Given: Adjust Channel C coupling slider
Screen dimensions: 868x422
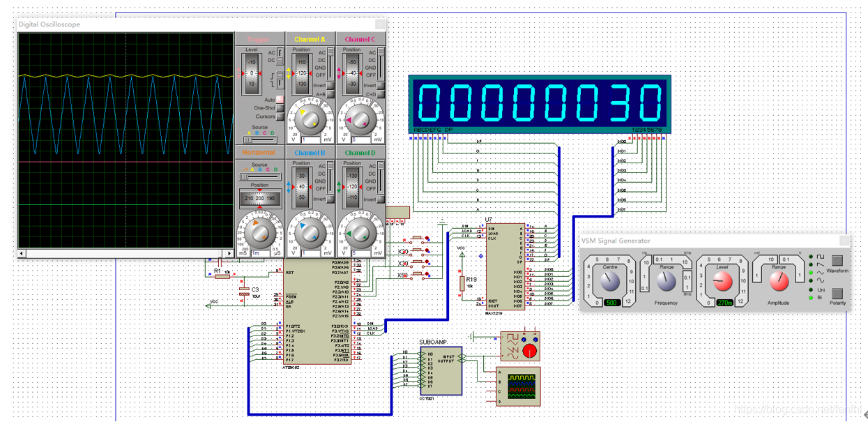Looking at the screenshot, I should pyautogui.click(x=381, y=64).
